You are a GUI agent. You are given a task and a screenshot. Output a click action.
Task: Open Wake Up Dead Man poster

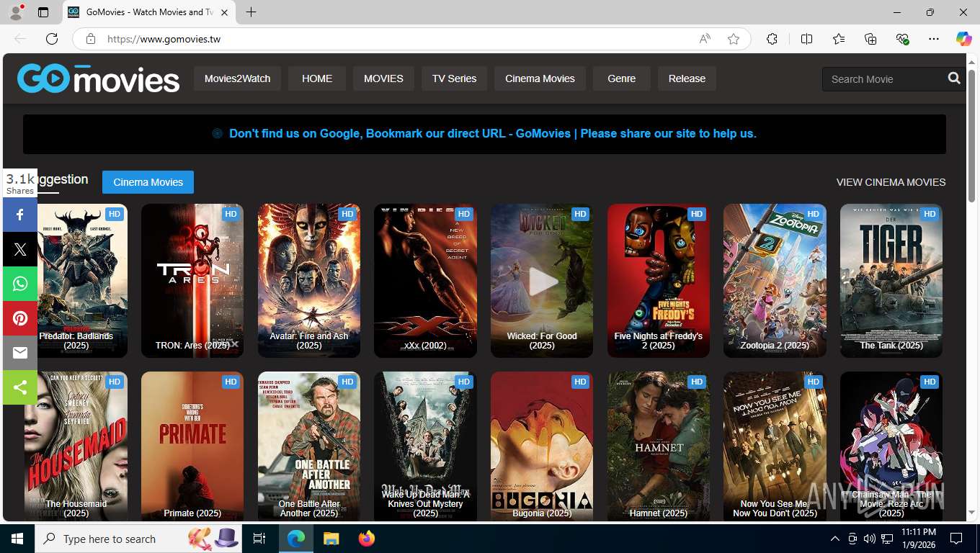(x=425, y=446)
